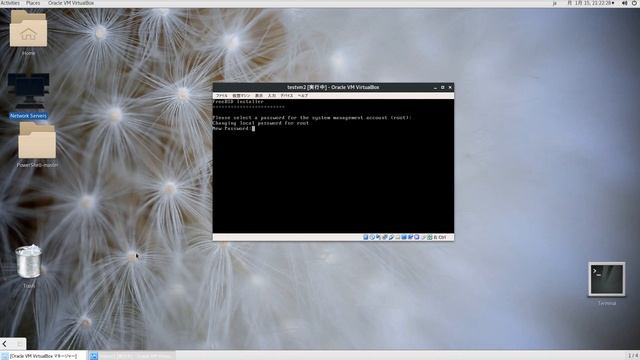
Task: Click the recording status icon
Action: pyautogui.click(x=410, y=237)
